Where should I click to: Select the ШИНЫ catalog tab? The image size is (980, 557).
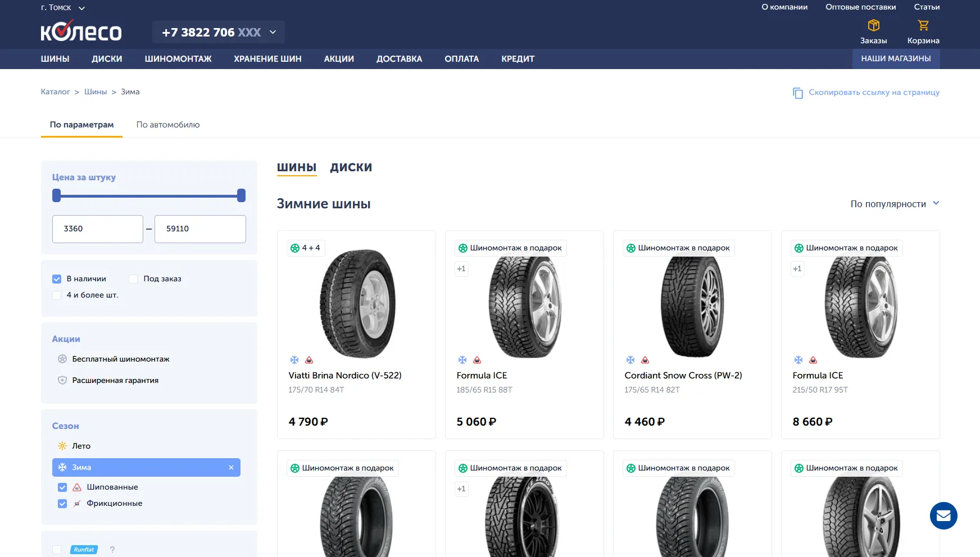[x=297, y=167]
